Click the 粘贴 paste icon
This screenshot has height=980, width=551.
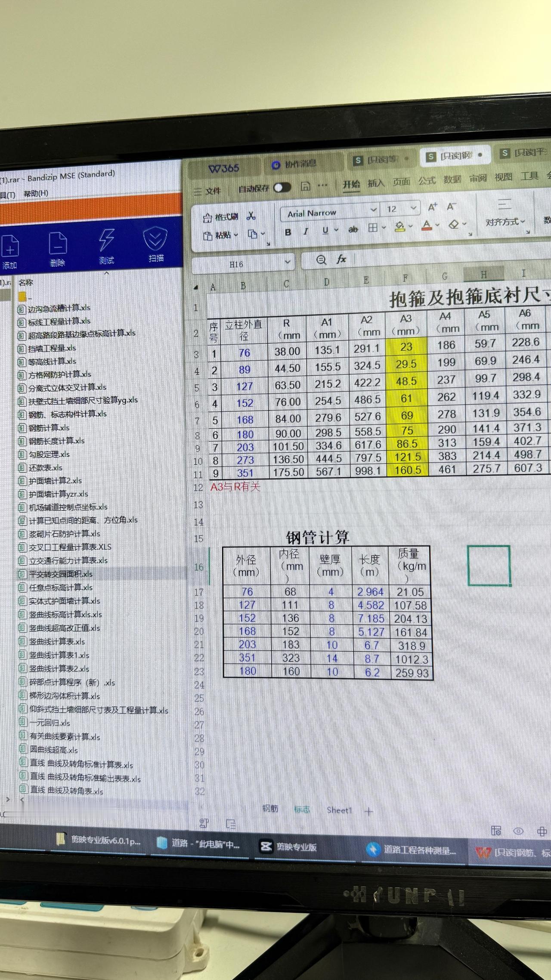[x=208, y=236]
